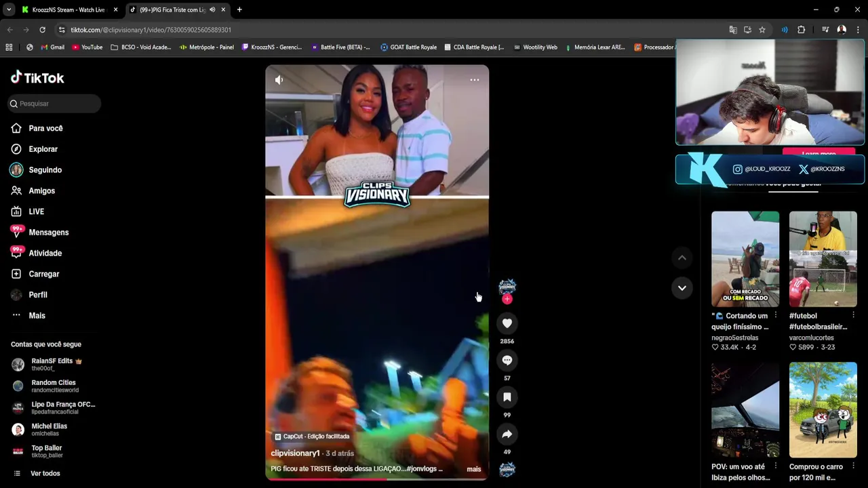Image resolution: width=868 pixels, height=488 pixels.
Task: Click translate page icon
Action: click(733, 30)
